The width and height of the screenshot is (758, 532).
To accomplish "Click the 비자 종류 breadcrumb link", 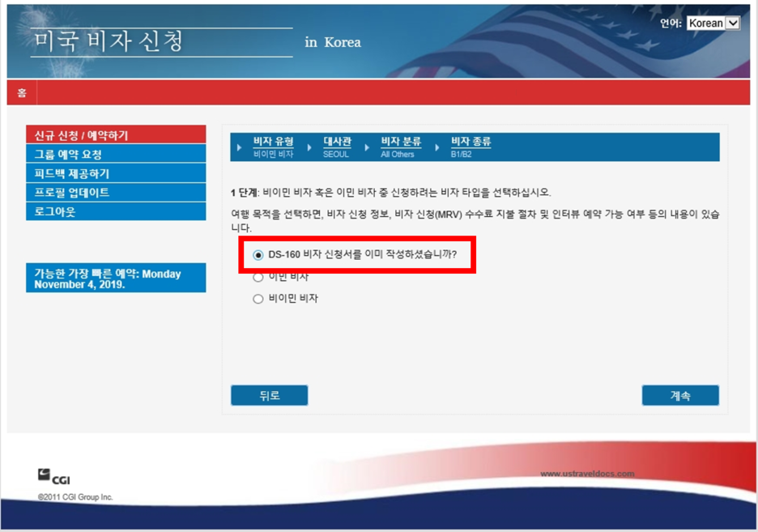I will pos(471,141).
